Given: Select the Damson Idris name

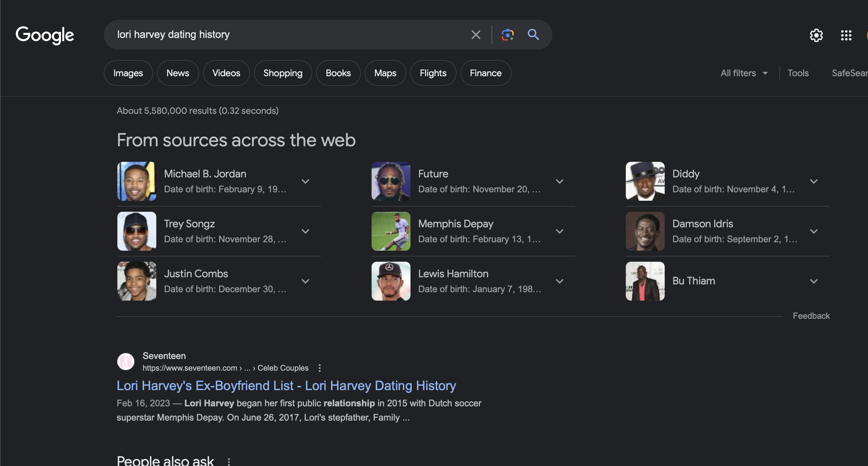Looking at the screenshot, I should point(703,224).
